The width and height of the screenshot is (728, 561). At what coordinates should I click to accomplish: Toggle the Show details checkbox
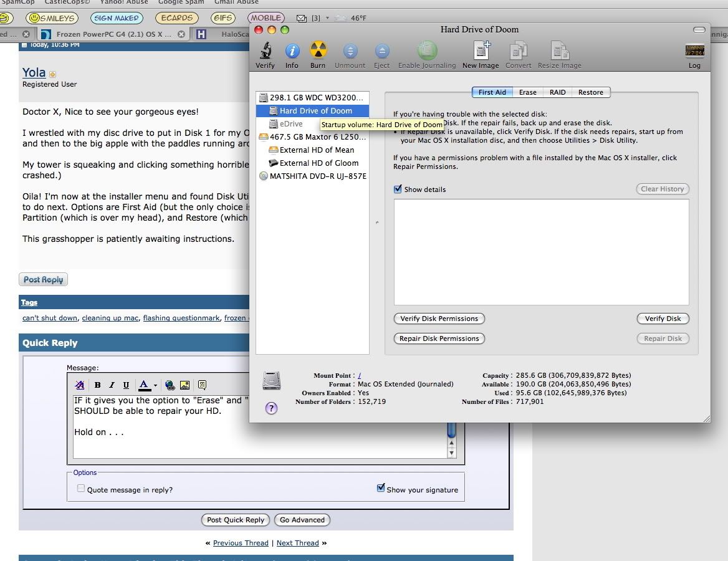(x=398, y=189)
